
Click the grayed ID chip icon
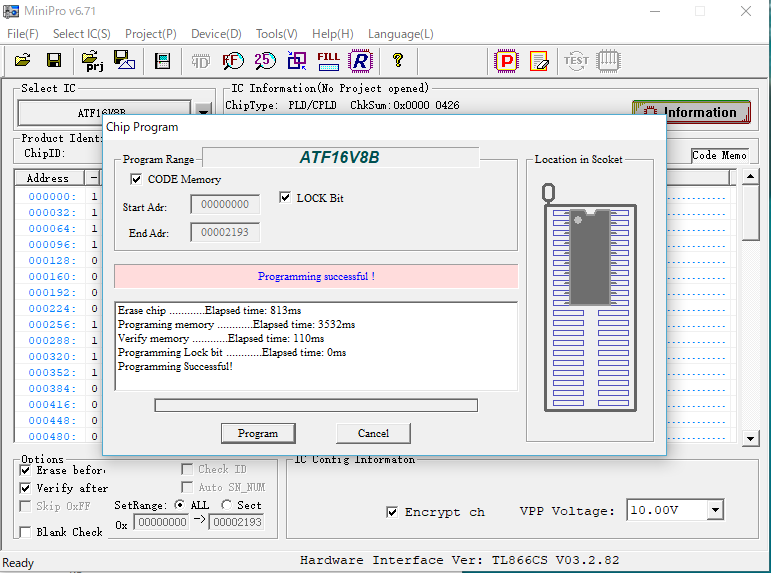[201, 61]
